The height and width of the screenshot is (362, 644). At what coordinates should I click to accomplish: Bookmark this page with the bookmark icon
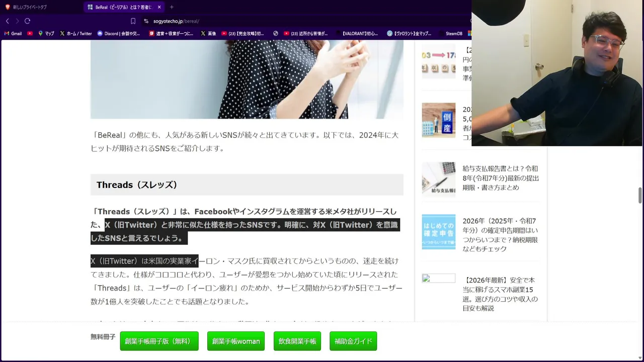(133, 21)
